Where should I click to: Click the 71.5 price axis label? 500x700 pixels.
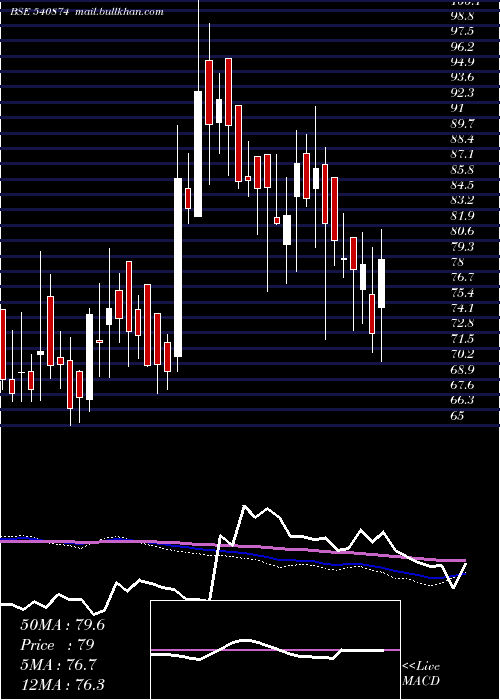(462, 339)
